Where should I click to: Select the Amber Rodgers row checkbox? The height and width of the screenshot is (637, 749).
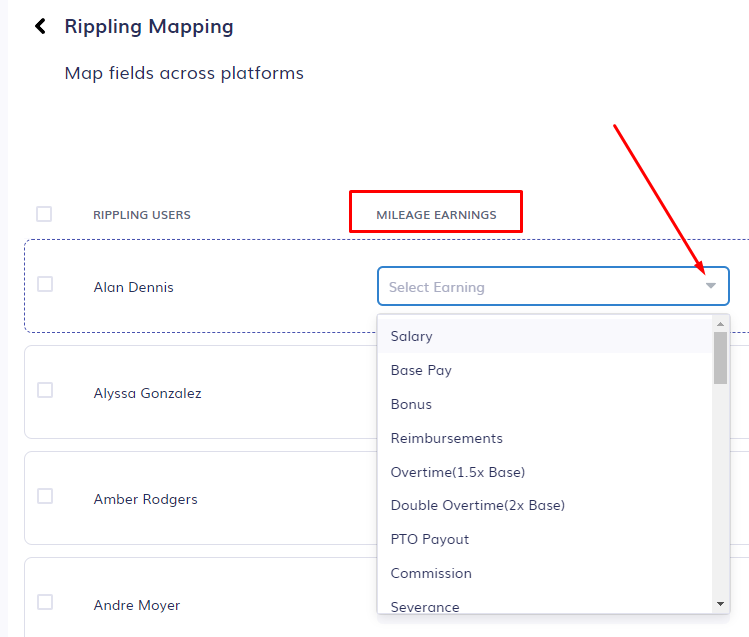click(45, 496)
